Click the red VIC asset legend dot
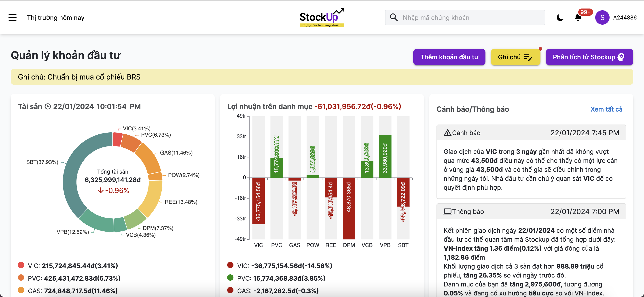The width and height of the screenshot is (644, 297). (x=21, y=265)
